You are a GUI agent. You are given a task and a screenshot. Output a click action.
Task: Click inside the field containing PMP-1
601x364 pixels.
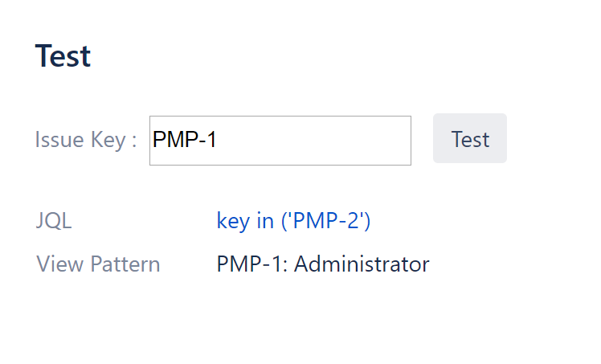(280, 141)
